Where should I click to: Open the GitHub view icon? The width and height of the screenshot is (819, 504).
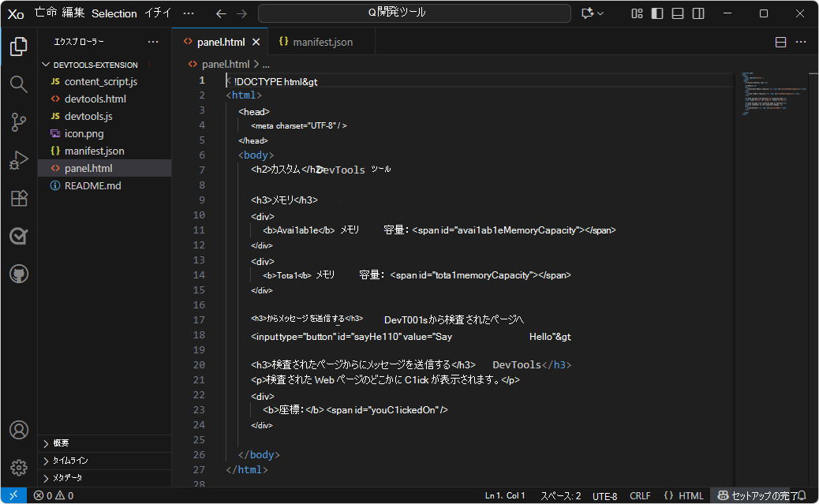click(x=19, y=274)
